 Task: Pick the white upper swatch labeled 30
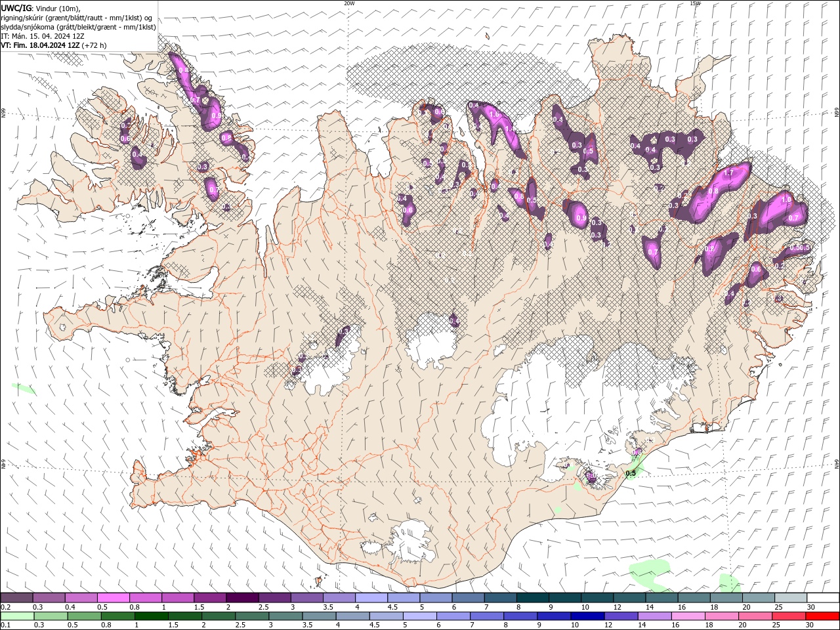pyautogui.click(x=823, y=597)
